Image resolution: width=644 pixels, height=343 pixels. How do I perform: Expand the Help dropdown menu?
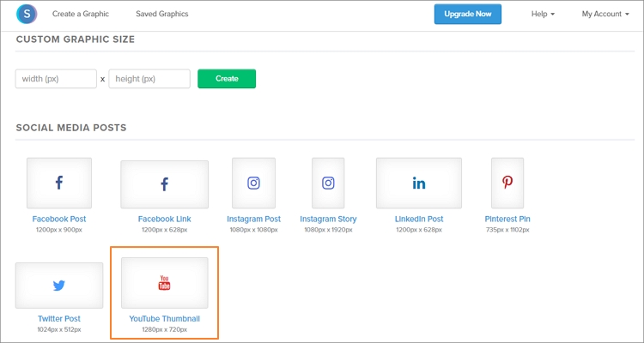(x=543, y=14)
